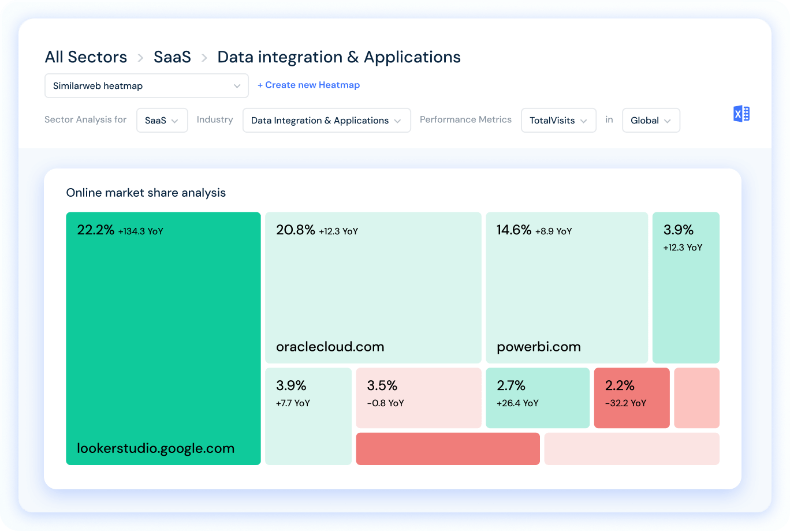The width and height of the screenshot is (790, 532).
Task: Select the red 2.2% -32.2 YoY tile
Action: click(631, 398)
